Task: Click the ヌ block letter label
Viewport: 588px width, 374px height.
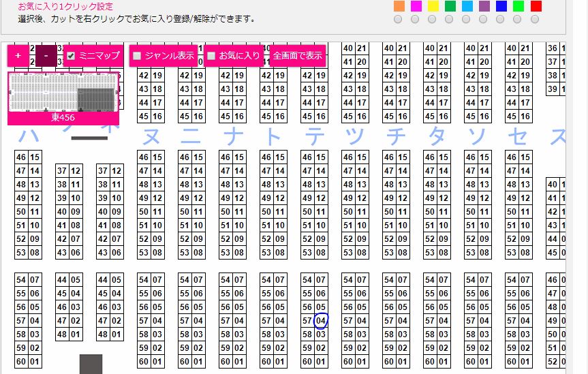Action: tap(151, 136)
